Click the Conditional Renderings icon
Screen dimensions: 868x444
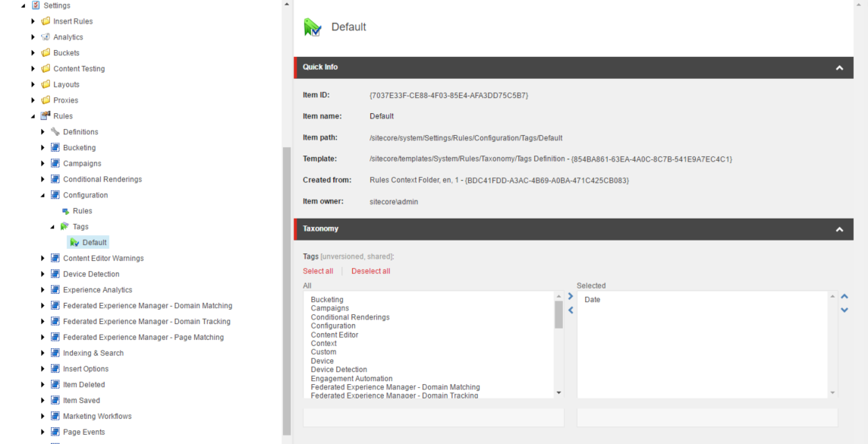tap(55, 179)
